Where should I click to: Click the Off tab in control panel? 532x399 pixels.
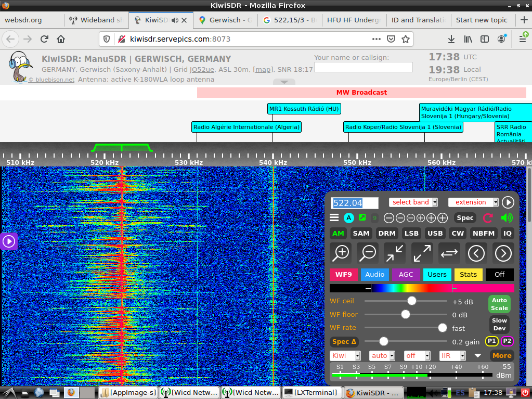(499, 275)
